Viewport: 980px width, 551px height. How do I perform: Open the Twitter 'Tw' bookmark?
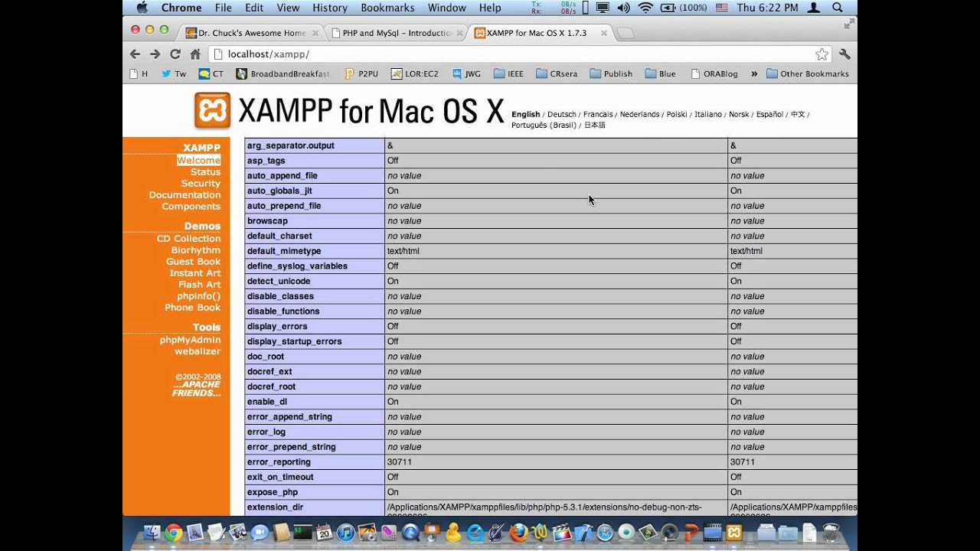point(174,74)
